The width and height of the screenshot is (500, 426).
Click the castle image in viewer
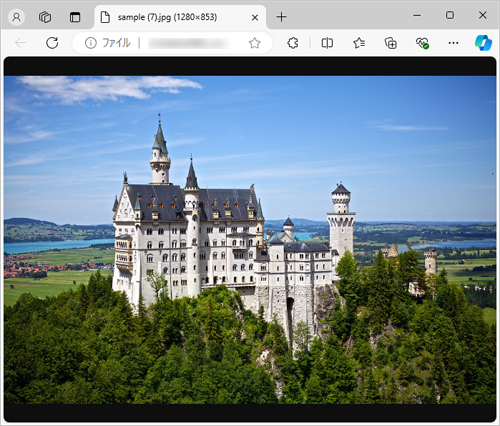tap(250, 240)
